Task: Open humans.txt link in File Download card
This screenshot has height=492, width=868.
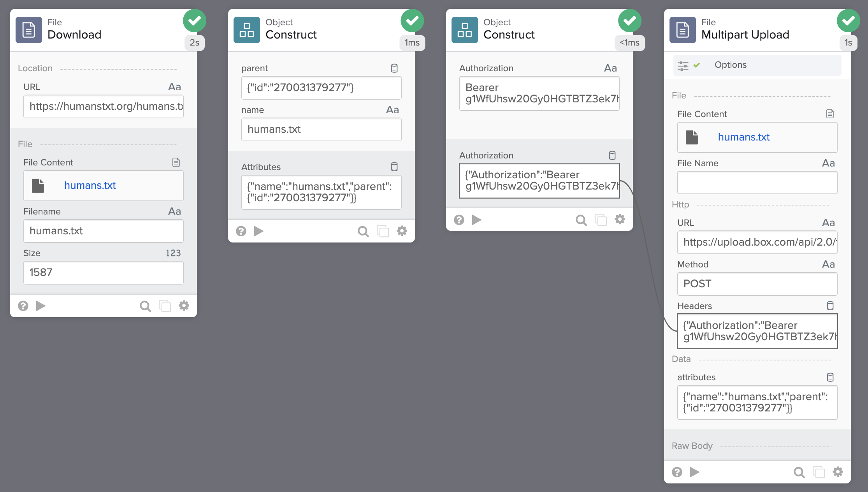Action: coord(90,185)
